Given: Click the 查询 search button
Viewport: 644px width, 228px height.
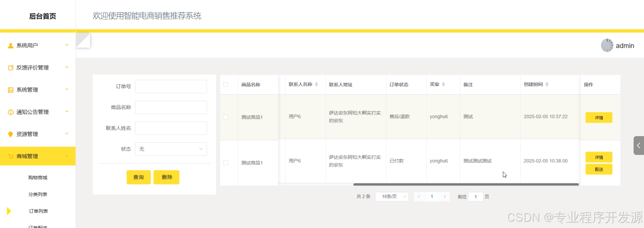Looking at the screenshot, I should [x=139, y=177].
